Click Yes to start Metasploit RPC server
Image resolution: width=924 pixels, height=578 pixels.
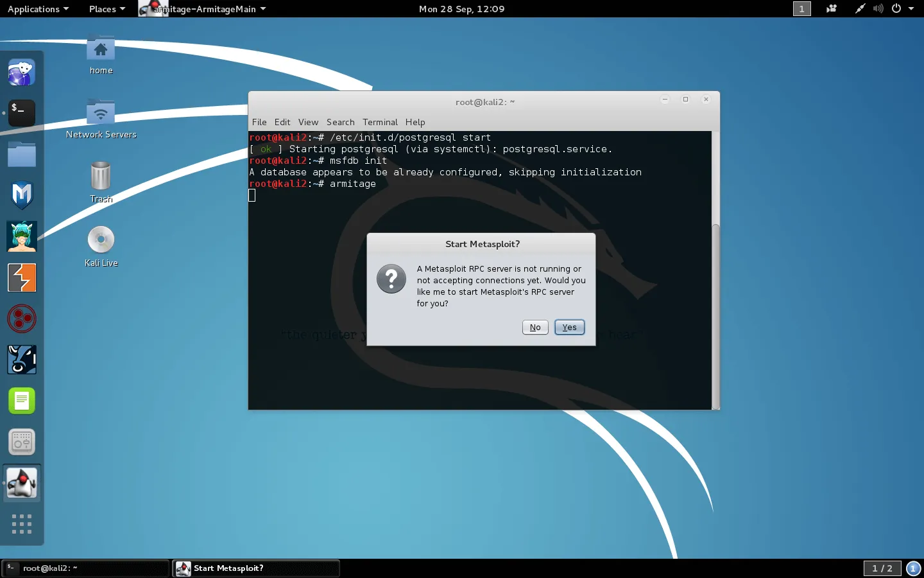coord(569,328)
